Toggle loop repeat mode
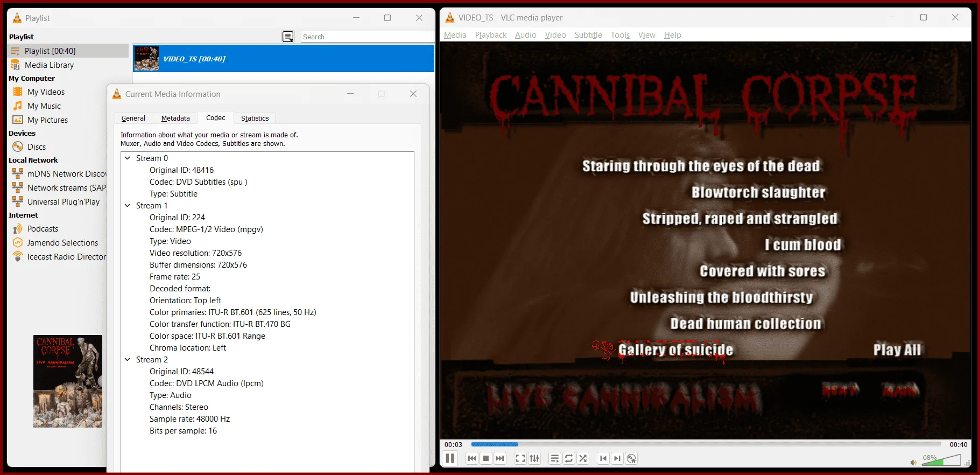The height and width of the screenshot is (475, 980). [x=569, y=458]
